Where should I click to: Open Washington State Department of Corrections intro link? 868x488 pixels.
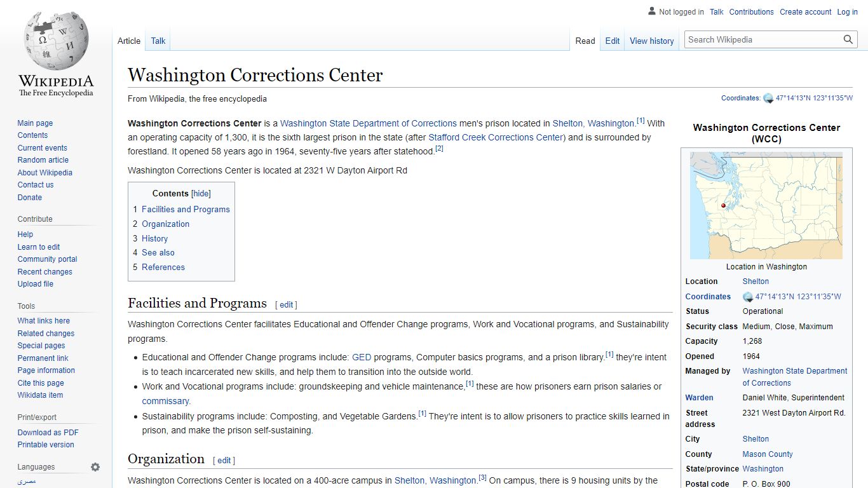(369, 123)
